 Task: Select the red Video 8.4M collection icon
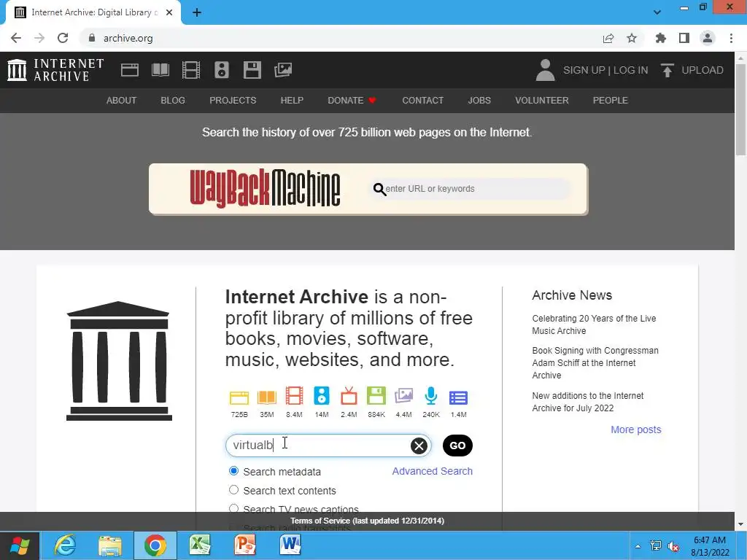pyautogui.click(x=295, y=396)
